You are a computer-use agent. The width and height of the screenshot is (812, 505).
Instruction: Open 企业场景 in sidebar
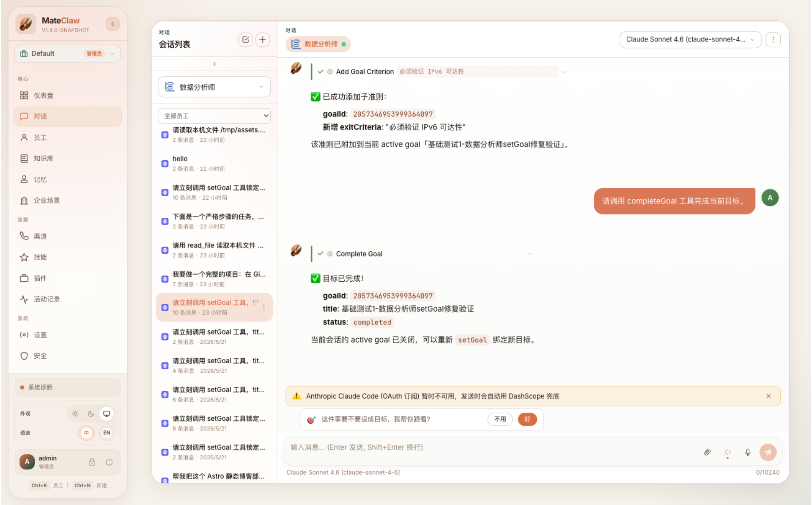(x=68, y=200)
